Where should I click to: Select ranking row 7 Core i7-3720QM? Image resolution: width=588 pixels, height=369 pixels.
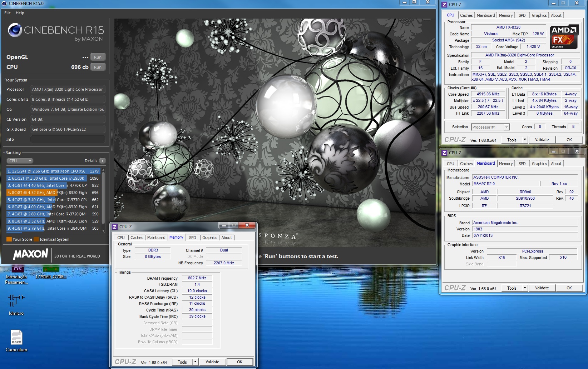(x=53, y=214)
